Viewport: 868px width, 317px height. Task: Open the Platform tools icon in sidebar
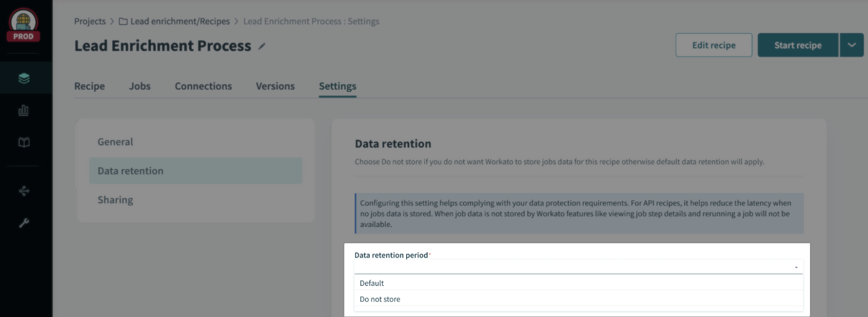(x=23, y=191)
